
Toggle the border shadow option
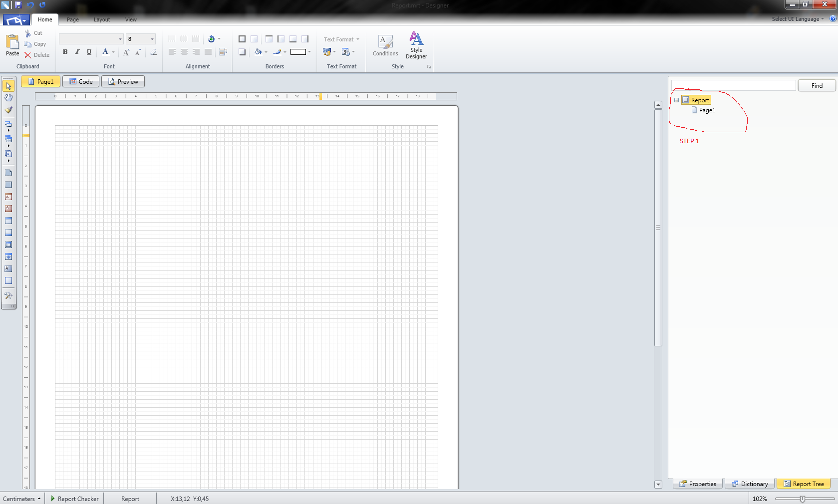tap(242, 52)
